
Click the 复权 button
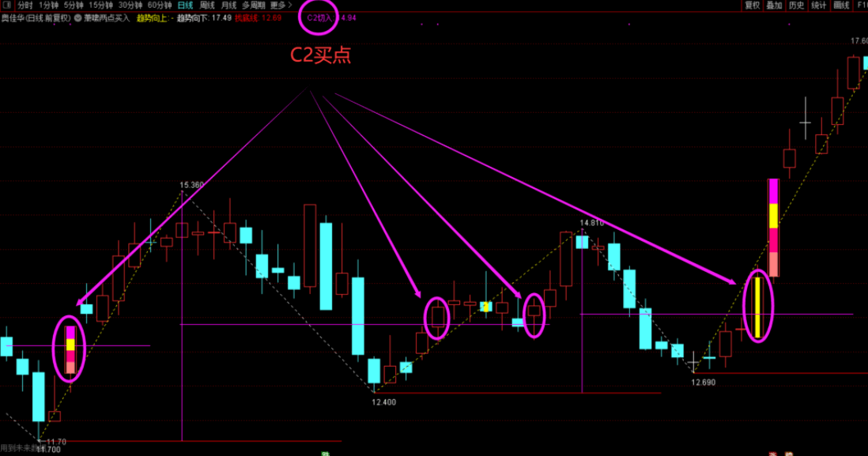pyautogui.click(x=752, y=6)
